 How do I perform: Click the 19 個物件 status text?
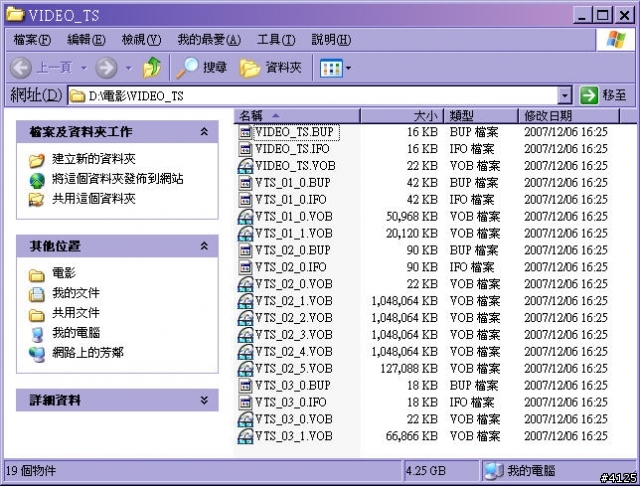[x=31, y=470]
